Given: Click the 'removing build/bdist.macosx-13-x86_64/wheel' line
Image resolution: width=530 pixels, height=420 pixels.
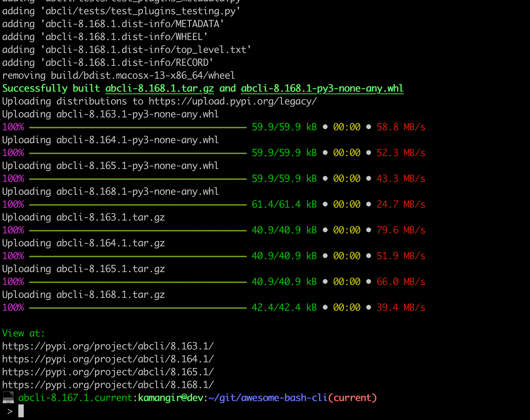Looking at the screenshot, I should pyautogui.click(x=119, y=76).
